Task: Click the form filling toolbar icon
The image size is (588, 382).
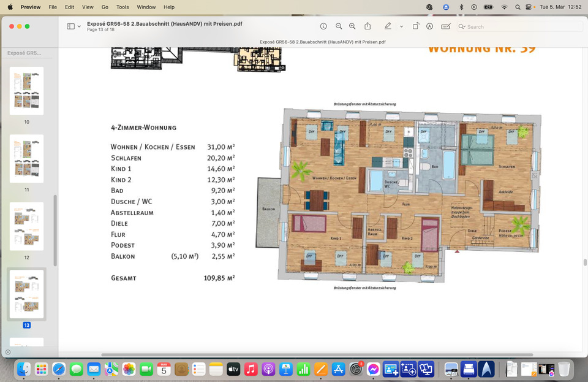Action: pyautogui.click(x=445, y=26)
